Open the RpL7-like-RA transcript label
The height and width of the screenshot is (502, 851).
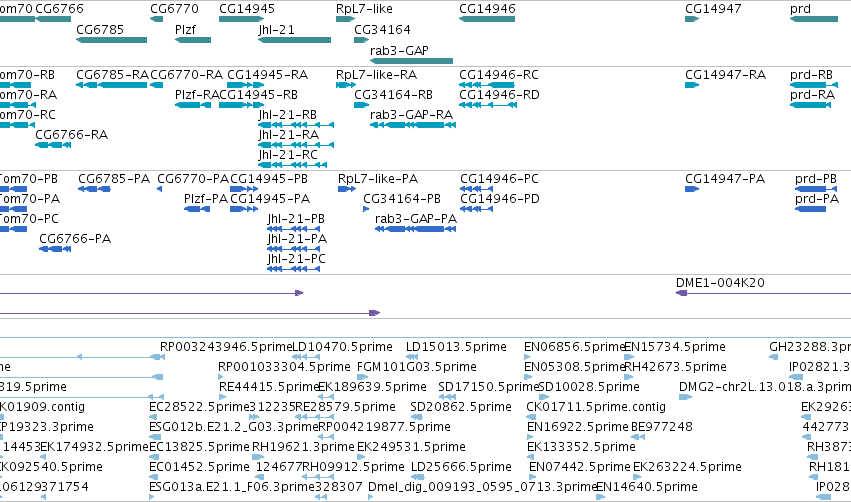[x=377, y=74]
